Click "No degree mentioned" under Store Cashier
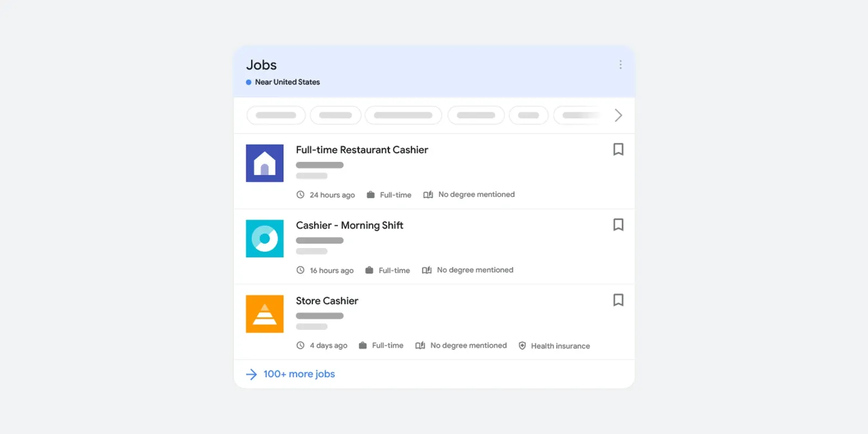Screen dimensions: 868x434 coord(469,346)
